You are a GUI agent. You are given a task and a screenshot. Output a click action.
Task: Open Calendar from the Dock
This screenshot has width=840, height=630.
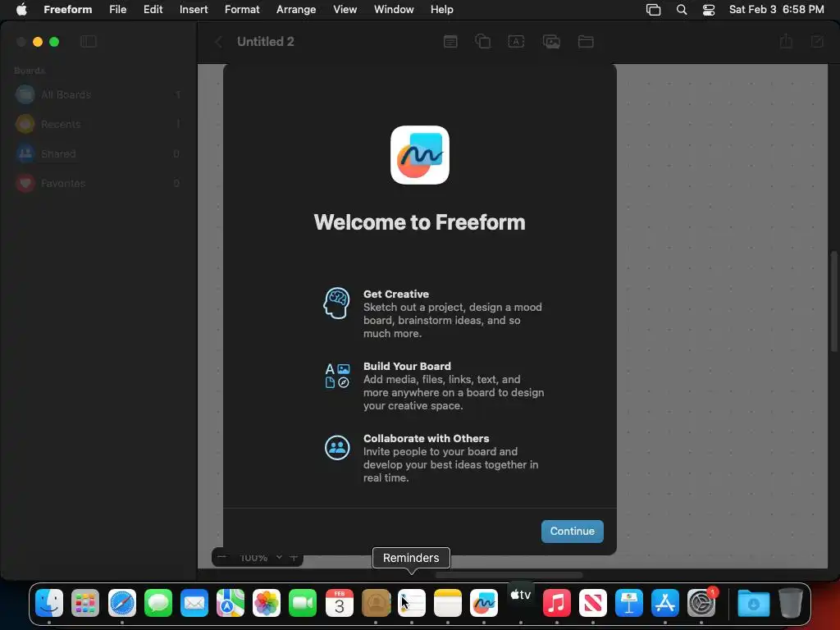[x=339, y=603]
